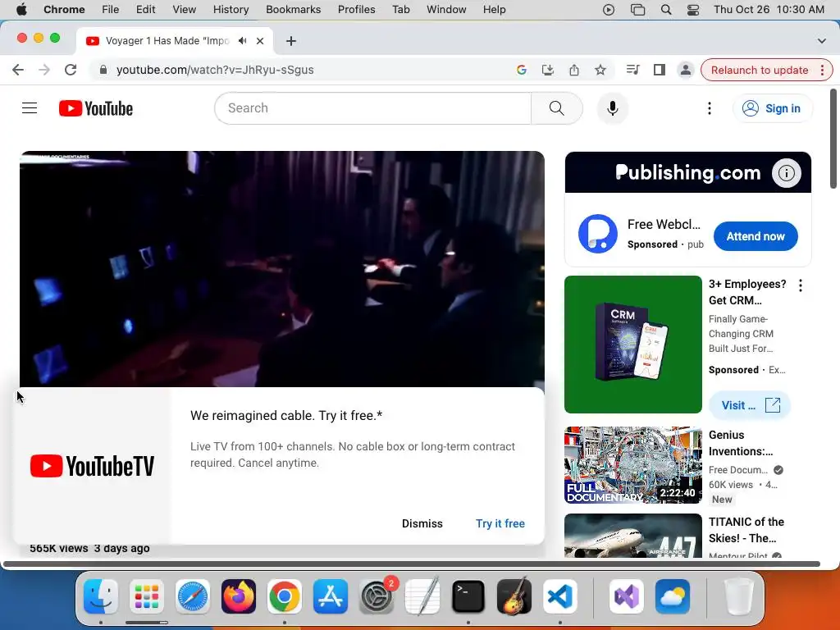Image resolution: width=840 pixels, height=630 pixels.
Task: Open options for 3+ Employees ad
Action: [x=801, y=285]
